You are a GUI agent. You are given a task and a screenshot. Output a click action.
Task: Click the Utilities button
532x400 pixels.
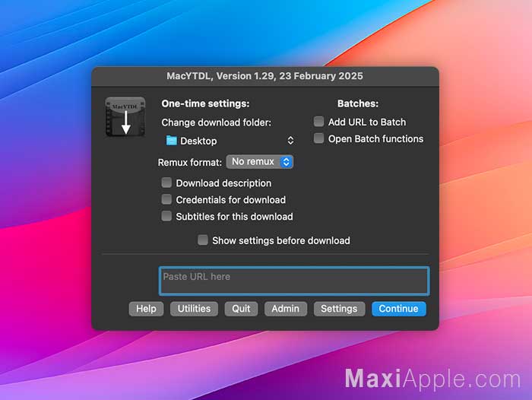(194, 309)
